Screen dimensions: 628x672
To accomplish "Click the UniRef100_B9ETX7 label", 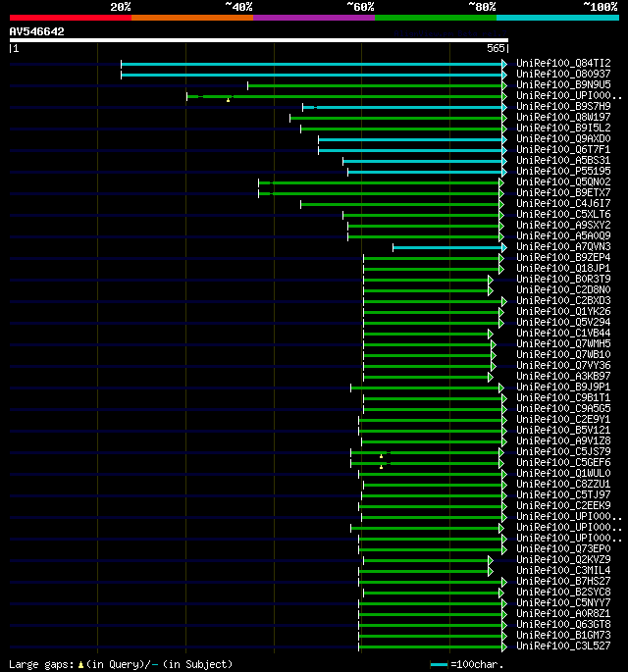I will [x=563, y=192].
